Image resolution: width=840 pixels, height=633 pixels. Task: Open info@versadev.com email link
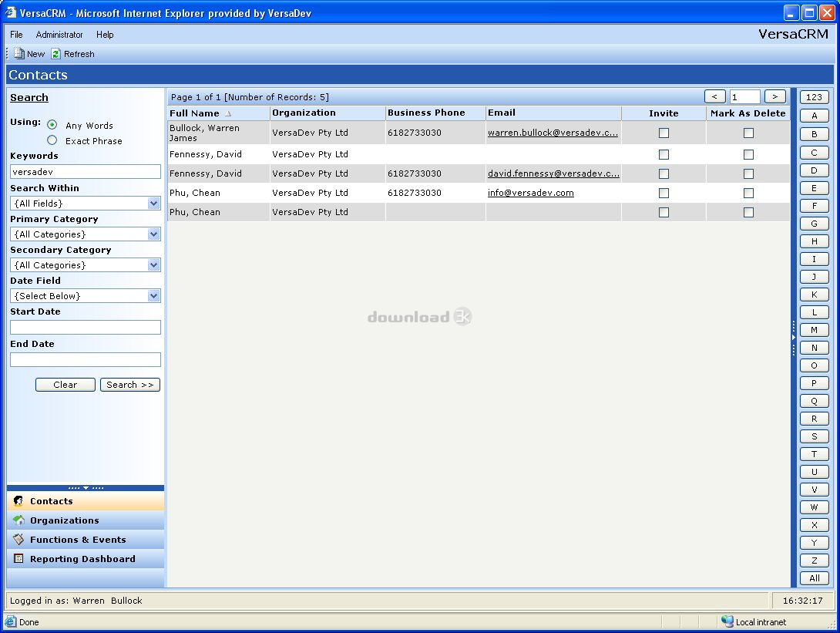click(x=530, y=193)
